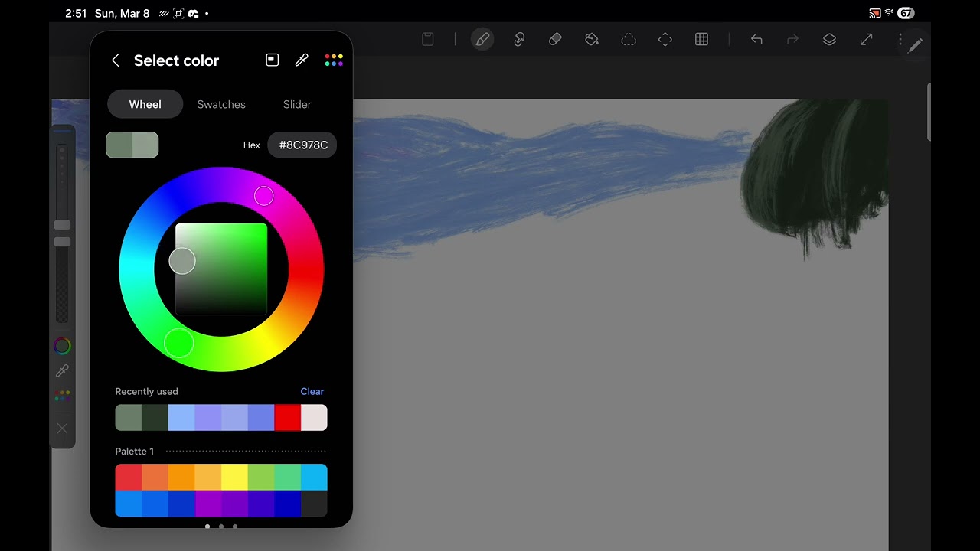Open the color preview square icon

point(272,60)
